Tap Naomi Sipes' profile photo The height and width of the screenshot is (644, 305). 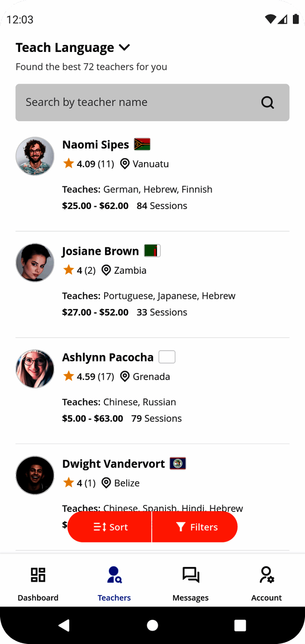pos(35,156)
